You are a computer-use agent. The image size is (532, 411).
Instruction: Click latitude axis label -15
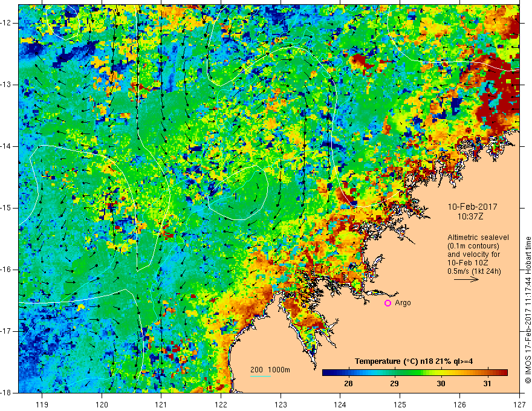click(x=7, y=208)
